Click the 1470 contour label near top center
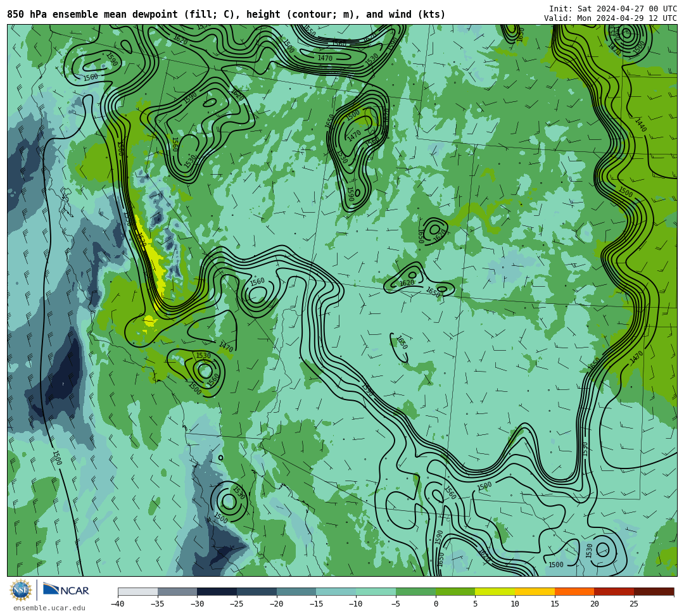This screenshot has width=684, height=616. click(325, 58)
